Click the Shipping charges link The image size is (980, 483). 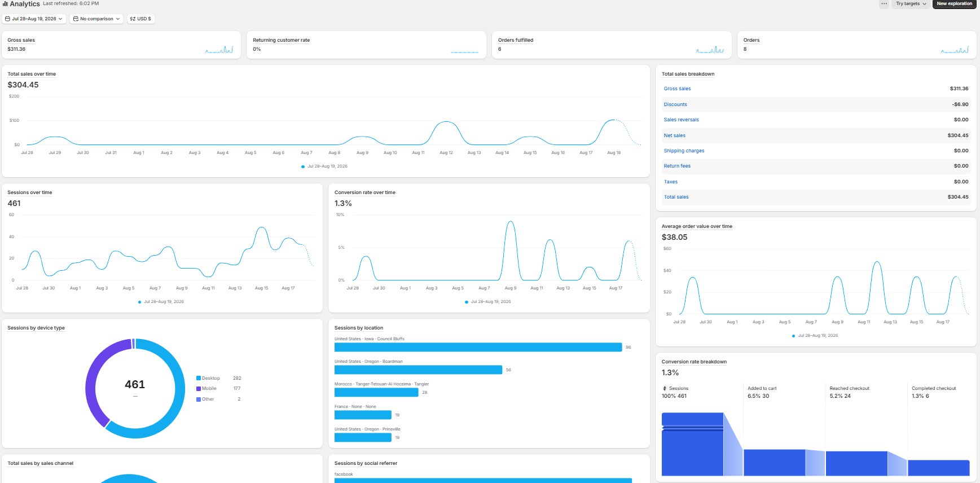tap(684, 151)
